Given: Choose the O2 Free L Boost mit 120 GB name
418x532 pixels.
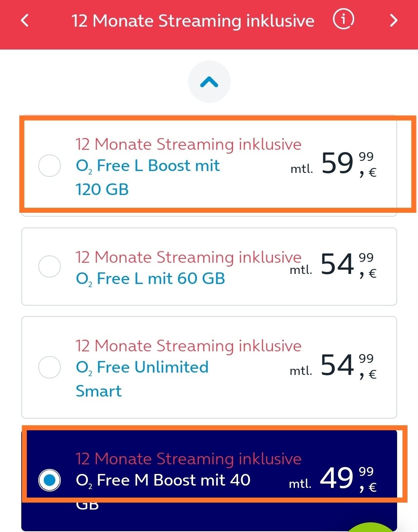Looking at the screenshot, I should [x=148, y=178].
